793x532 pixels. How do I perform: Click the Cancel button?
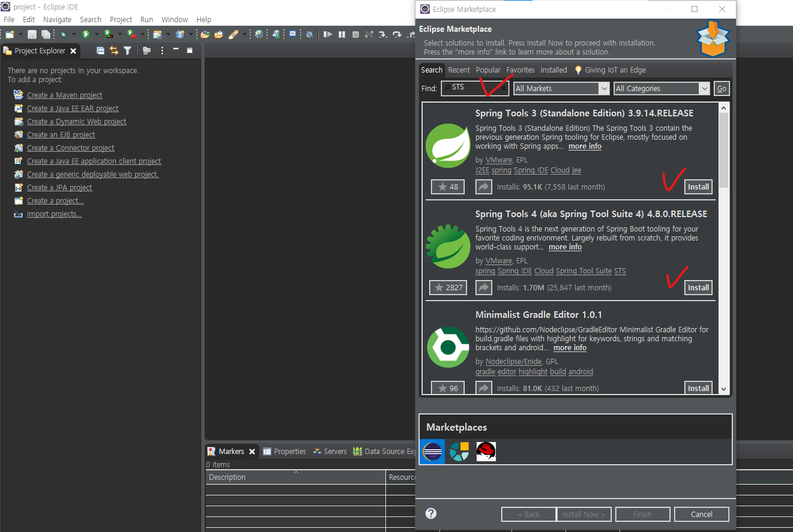click(701, 514)
